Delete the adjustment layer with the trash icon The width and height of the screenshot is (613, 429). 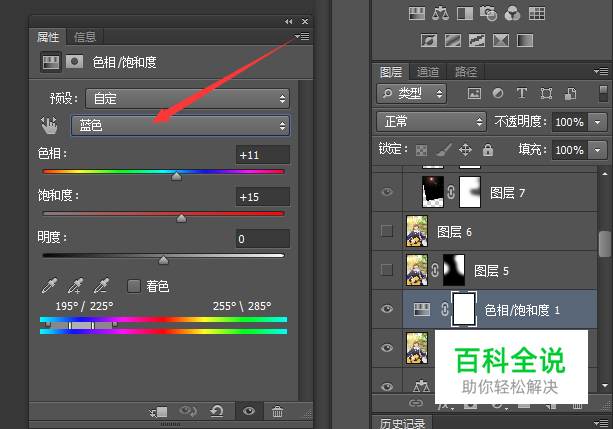(x=277, y=411)
